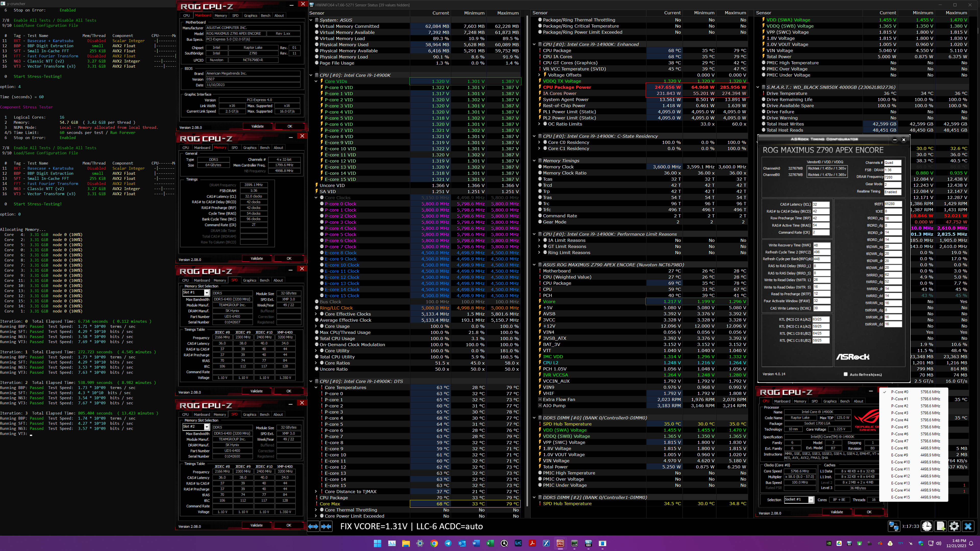Collapse the Core Clocks tree node

[x=316, y=198]
